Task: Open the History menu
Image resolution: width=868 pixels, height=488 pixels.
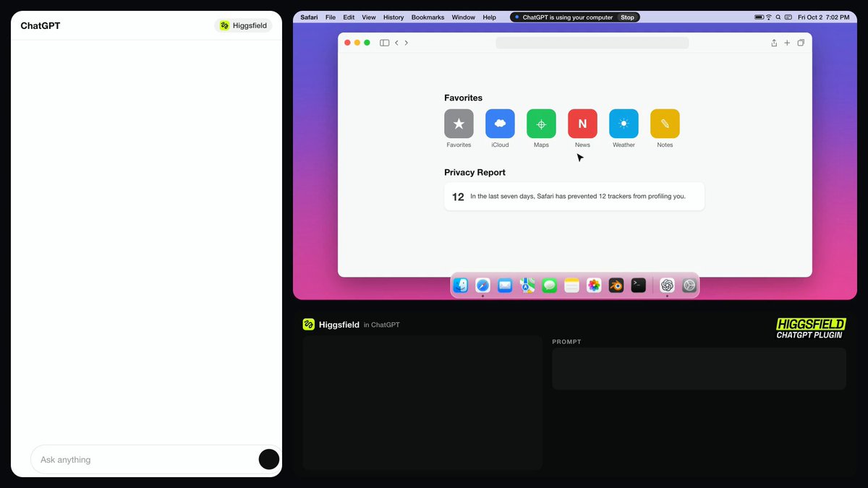Action: [x=393, y=17]
